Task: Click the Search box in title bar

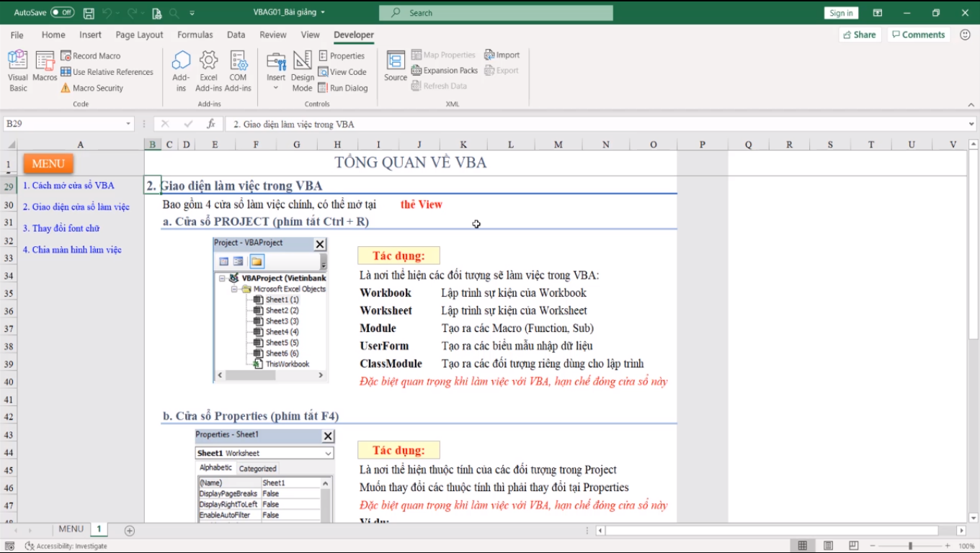Action: 496,13
